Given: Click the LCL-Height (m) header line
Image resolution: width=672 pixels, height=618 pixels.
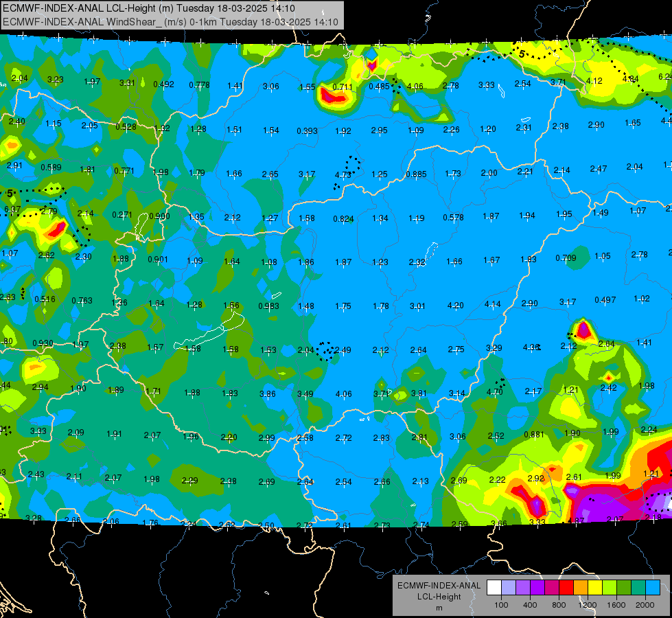Looking at the screenshot, I should (149, 8).
